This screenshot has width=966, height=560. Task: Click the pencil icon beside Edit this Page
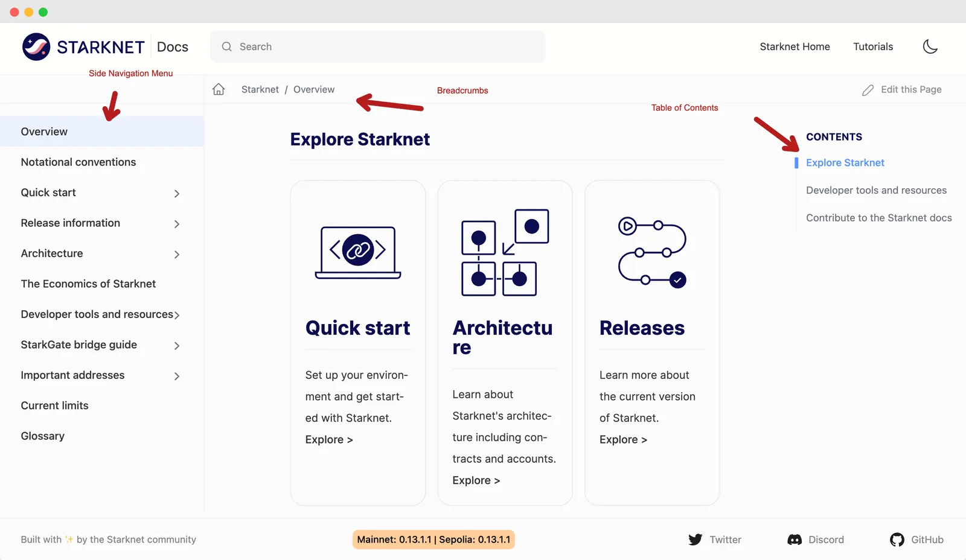click(868, 89)
